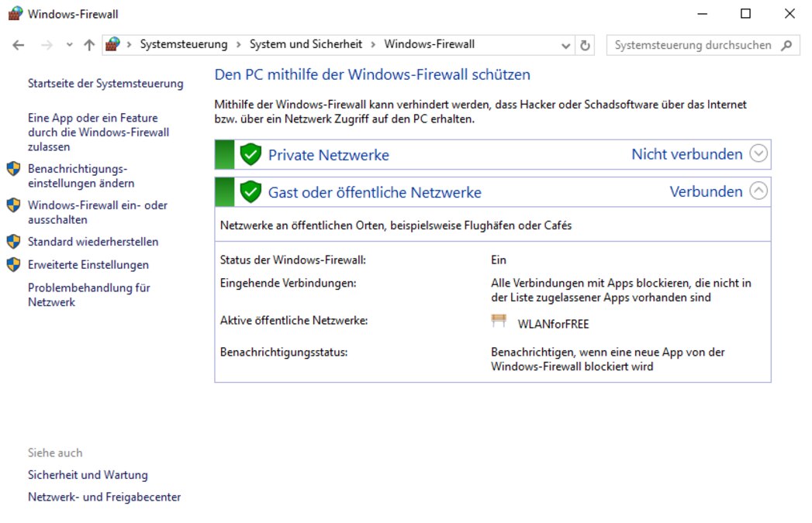Click Private Netzwerke heading
The image size is (812, 523).
click(328, 155)
